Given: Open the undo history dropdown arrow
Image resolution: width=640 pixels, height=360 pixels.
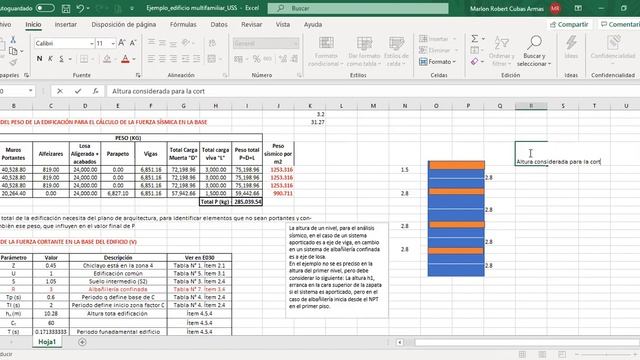Looking at the screenshot, I should tap(88, 8).
